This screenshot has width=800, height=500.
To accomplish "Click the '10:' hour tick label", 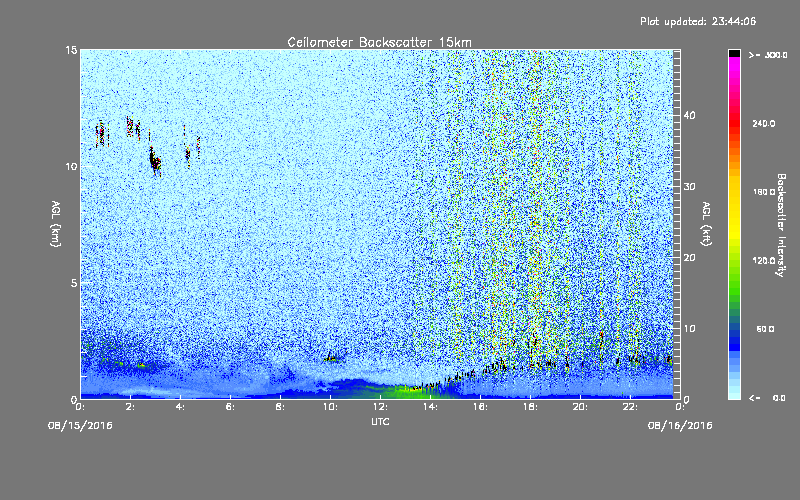I will 330,407.
